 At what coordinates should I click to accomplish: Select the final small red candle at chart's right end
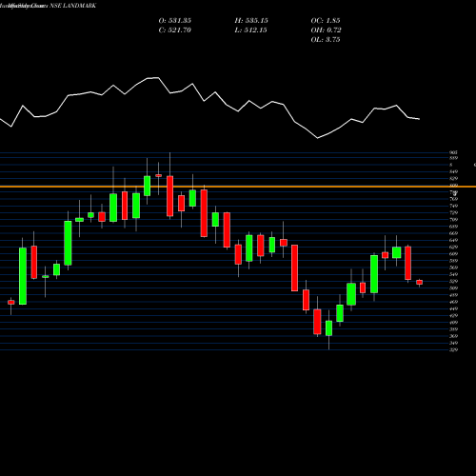[x=420, y=283]
